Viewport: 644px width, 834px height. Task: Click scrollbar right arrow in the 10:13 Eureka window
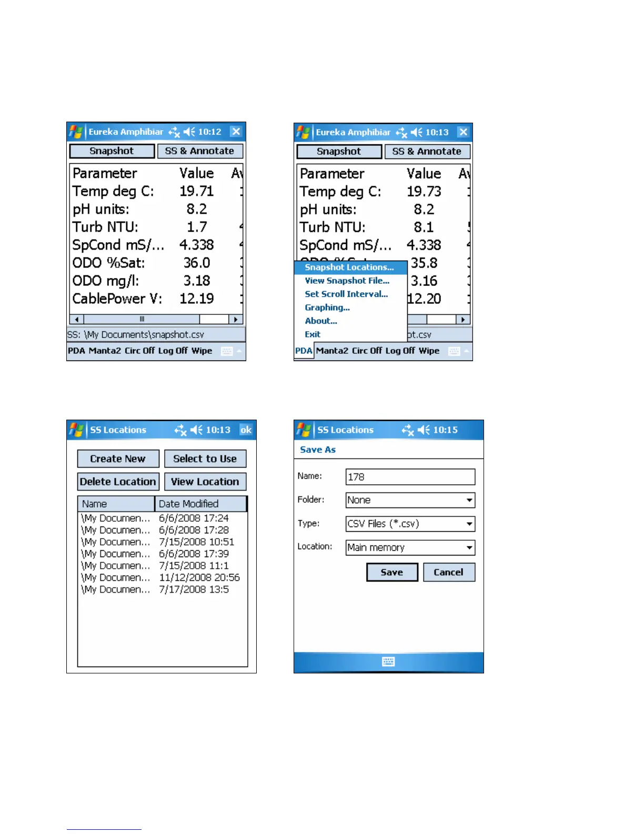click(x=463, y=320)
